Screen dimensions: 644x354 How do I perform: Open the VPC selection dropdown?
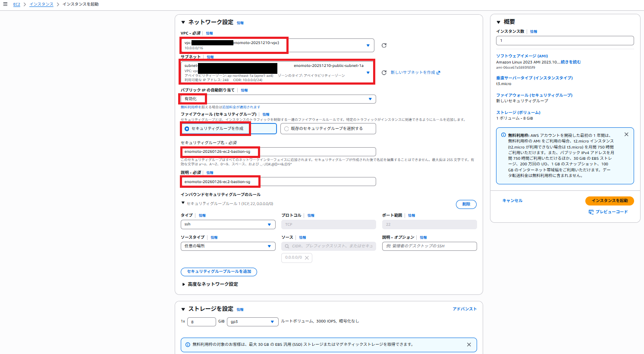coord(368,45)
